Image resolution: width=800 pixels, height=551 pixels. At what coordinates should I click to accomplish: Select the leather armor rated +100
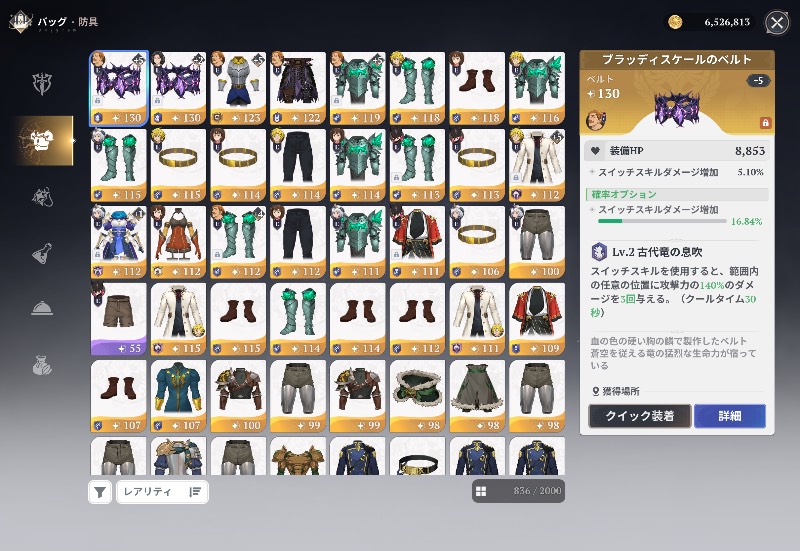click(x=238, y=396)
